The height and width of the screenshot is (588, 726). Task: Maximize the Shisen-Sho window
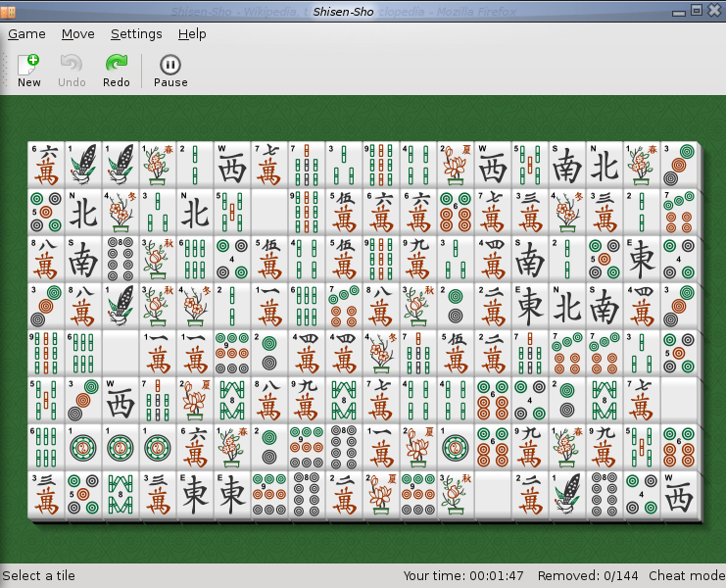tap(697, 10)
